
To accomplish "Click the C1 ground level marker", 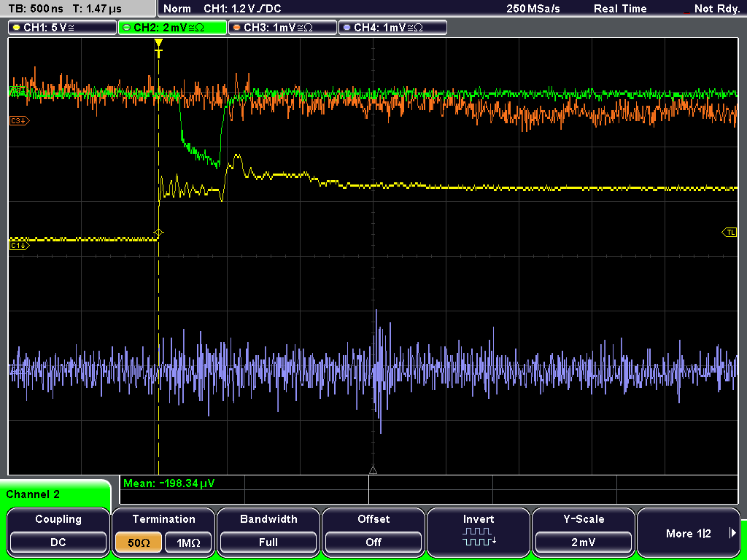I will 20,246.
